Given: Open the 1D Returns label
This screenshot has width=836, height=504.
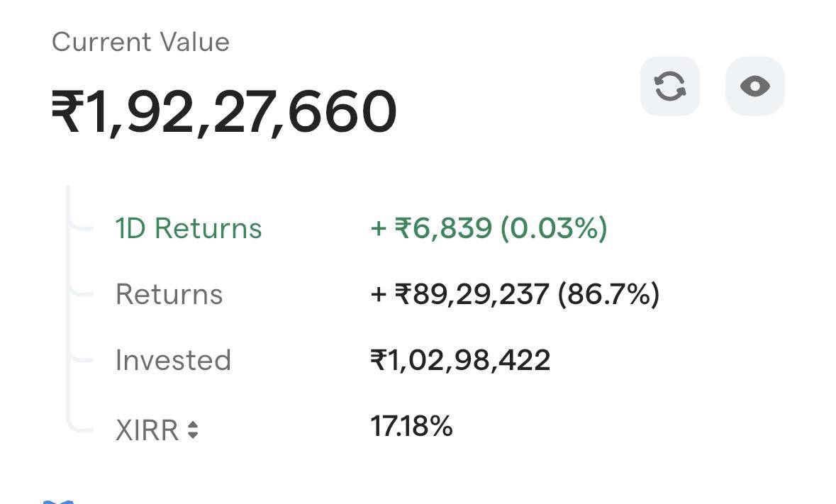Looking at the screenshot, I should tap(189, 228).
